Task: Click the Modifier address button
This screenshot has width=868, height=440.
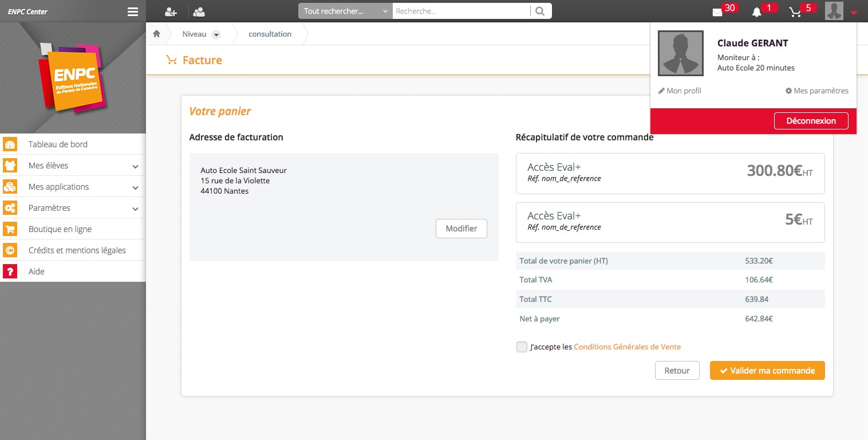Action: coord(461,229)
